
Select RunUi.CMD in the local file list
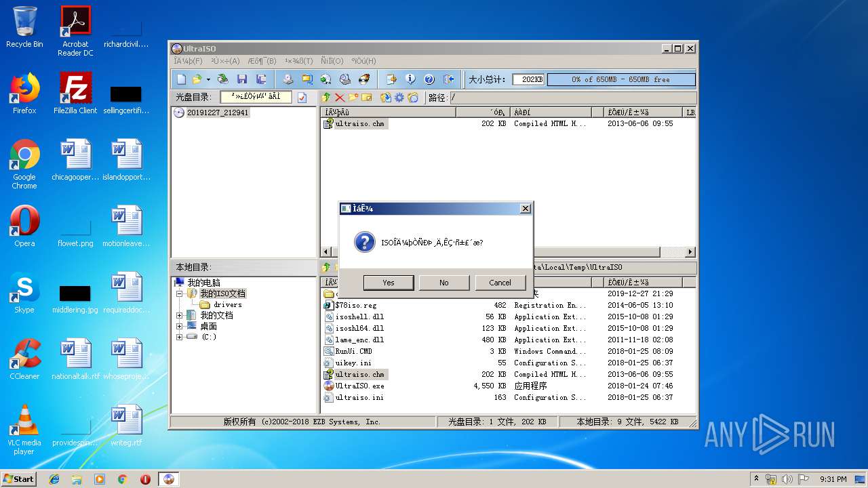(x=353, y=351)
